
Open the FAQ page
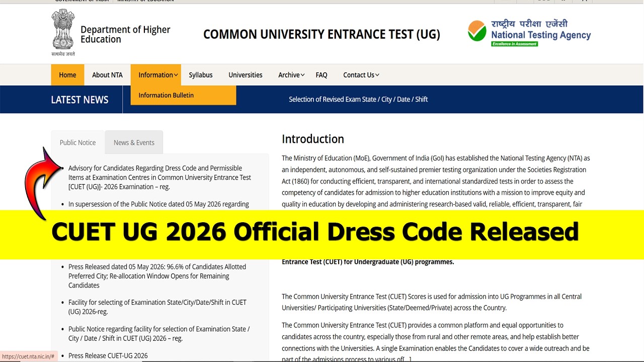tap(321, 75)
